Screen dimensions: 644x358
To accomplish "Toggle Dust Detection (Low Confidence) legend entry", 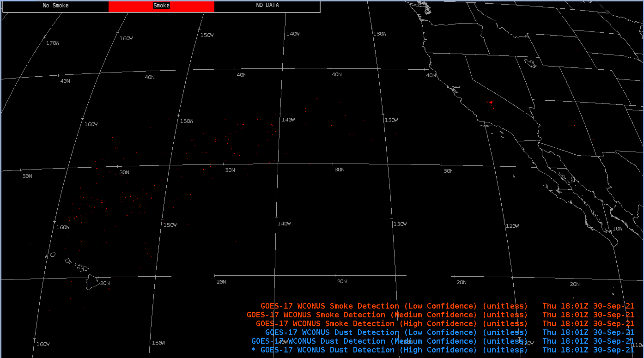I will coord(450,333).
